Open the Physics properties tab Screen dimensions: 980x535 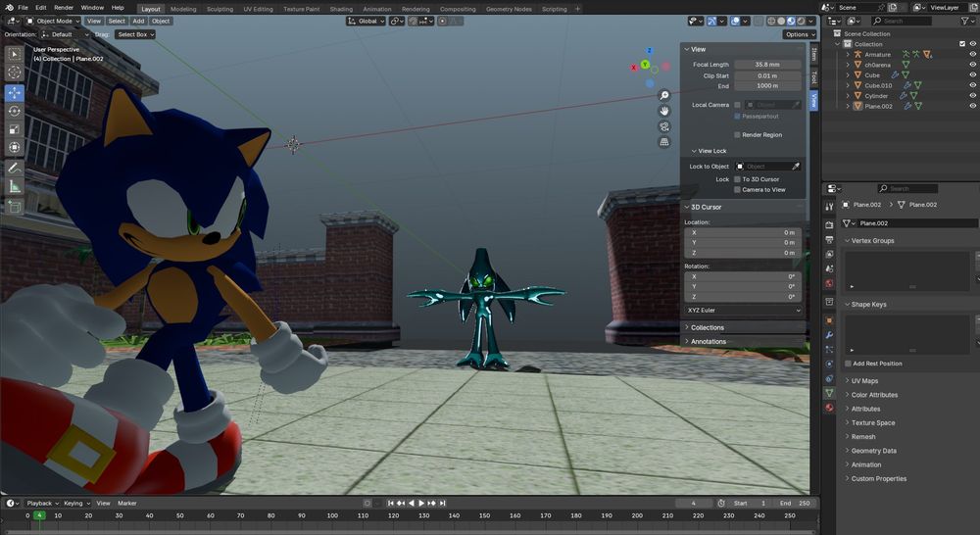click(x=829, y=364)
